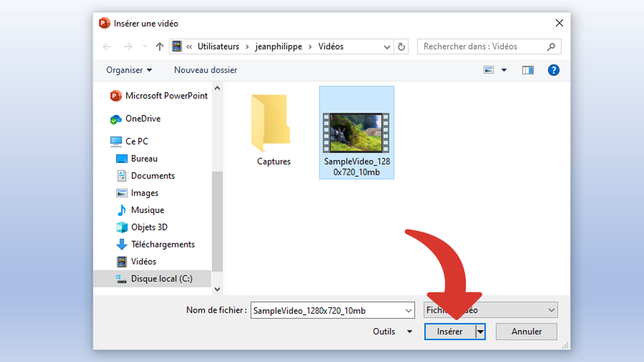Click the Utilisateurs breadcrumb

pyautogui.click(x=218, y=47)
